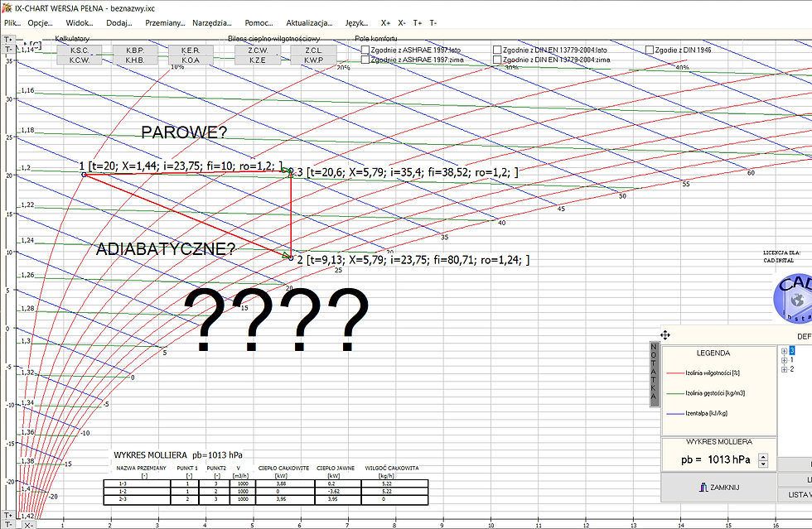Click the WYKRES MOLLIERA pb=1013 hPa table title

178,455
